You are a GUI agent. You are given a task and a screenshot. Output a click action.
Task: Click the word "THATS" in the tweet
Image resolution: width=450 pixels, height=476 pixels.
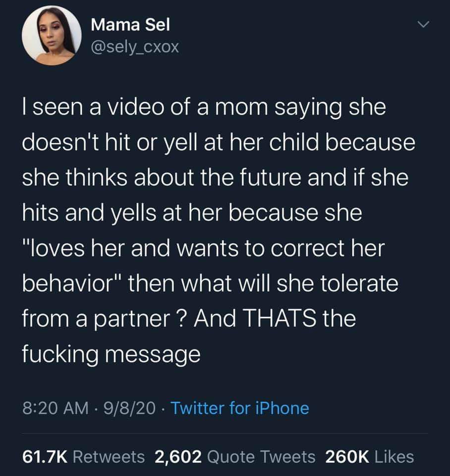[x=280, y=318]
